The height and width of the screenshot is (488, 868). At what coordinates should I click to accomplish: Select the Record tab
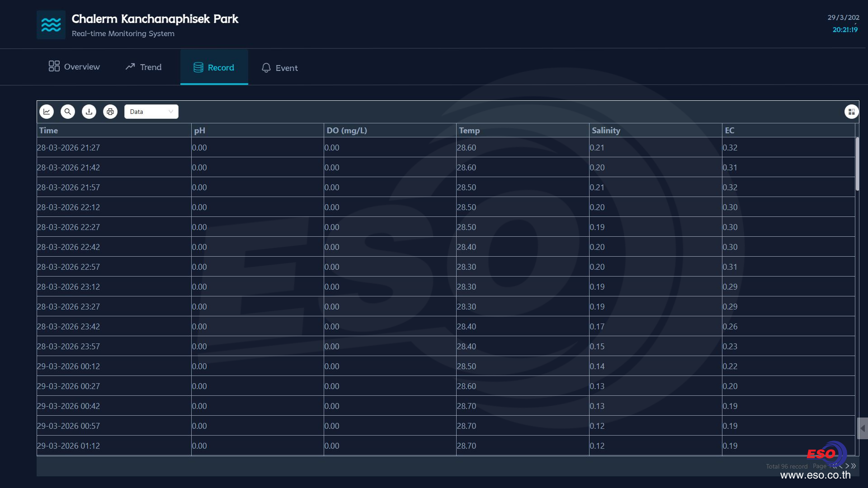[x=214, y=67]
